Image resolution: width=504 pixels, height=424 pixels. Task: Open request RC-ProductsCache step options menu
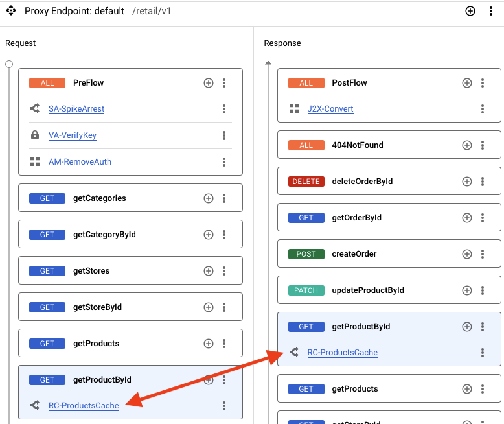(224, 406)
